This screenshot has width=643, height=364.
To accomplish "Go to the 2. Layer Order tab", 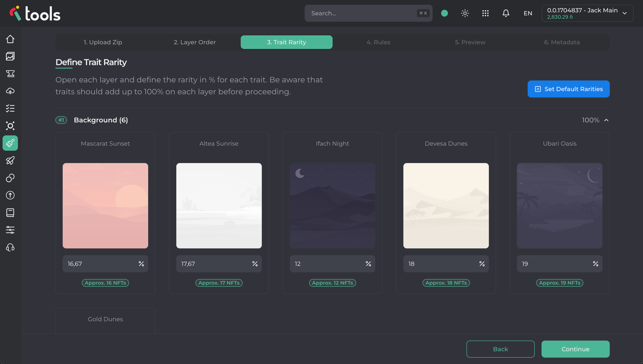I will point(195,42).
